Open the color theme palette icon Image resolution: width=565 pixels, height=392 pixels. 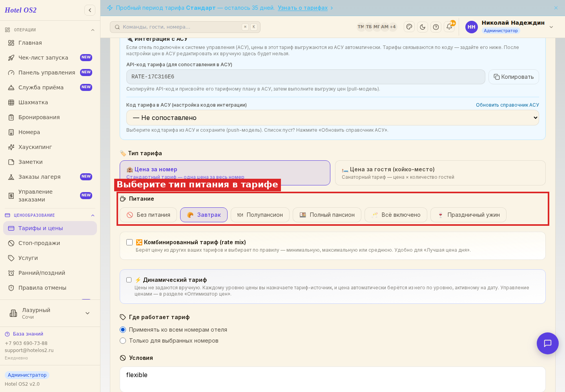(x=409, y=27)
